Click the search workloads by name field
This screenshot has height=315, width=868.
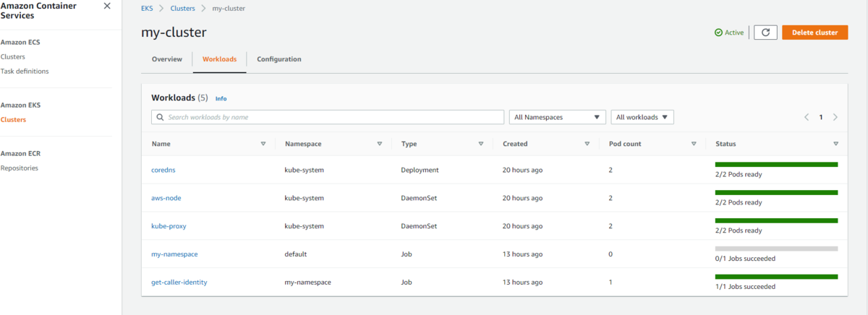click(x=328, y=117)
